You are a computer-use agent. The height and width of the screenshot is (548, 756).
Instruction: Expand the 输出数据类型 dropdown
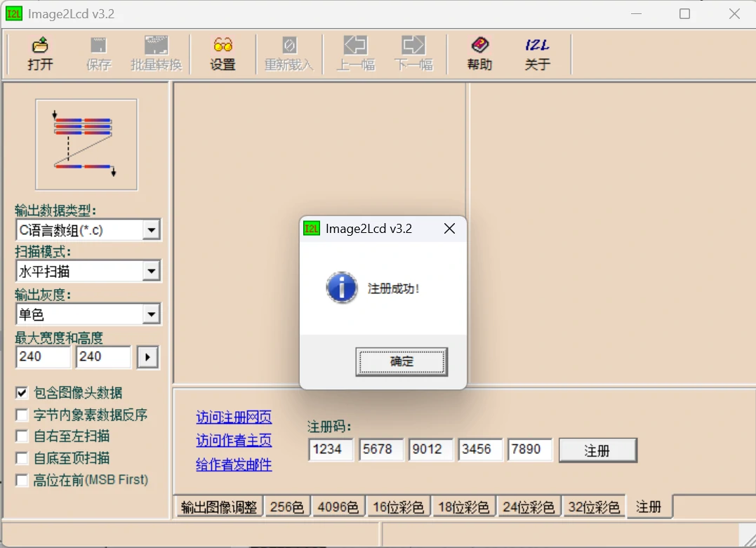pos(151,230)
